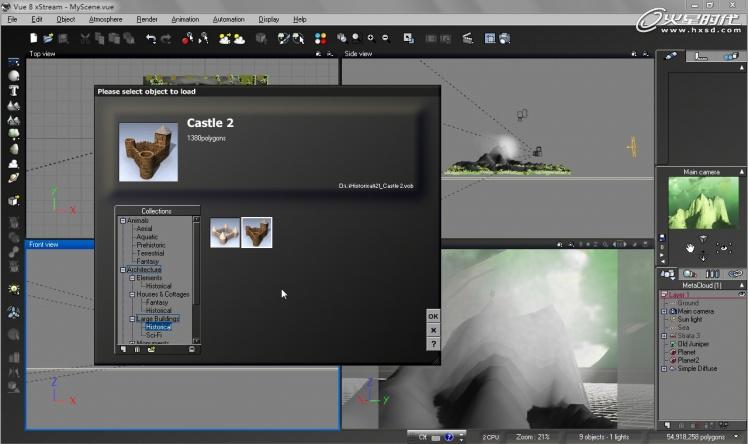Click the Main camera preview thumbnail
Screen dimensions: 748x444
tap(704, 203)
